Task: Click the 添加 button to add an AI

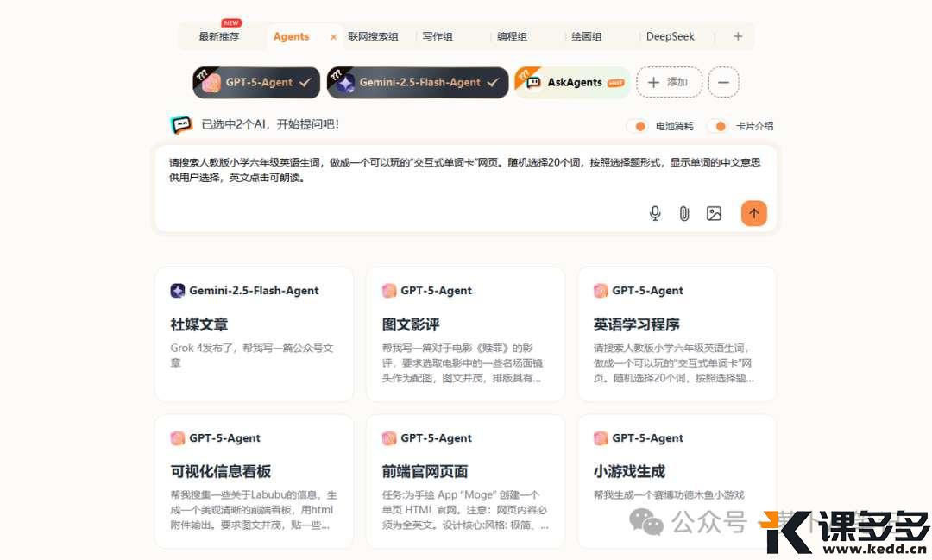Action: [669, 82]
